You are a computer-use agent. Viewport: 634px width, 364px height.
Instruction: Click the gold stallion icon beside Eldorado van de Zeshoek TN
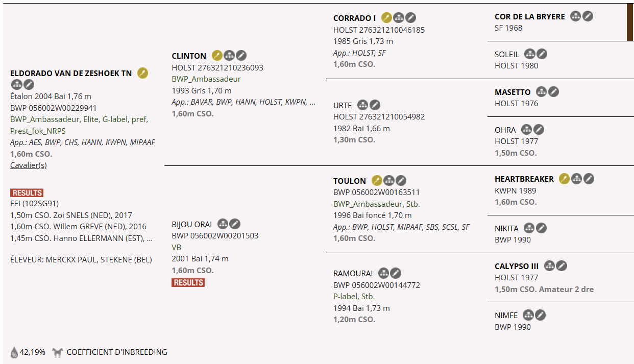tap(142, 73)
